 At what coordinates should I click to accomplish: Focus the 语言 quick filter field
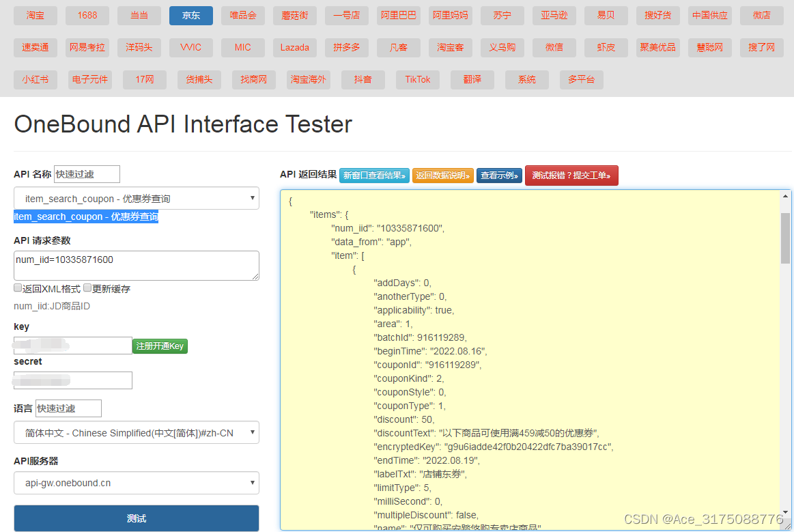(x=68, y=408)
